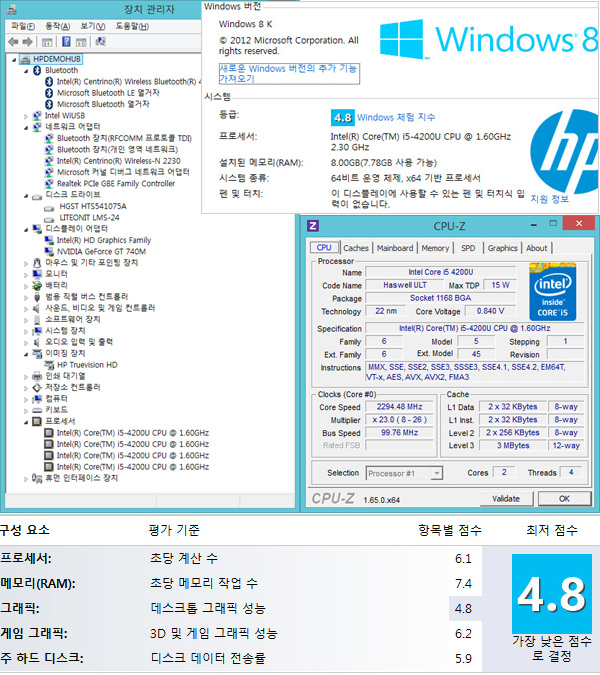Collapse the 네트워크 어댑터 node

tap(26, 127)
